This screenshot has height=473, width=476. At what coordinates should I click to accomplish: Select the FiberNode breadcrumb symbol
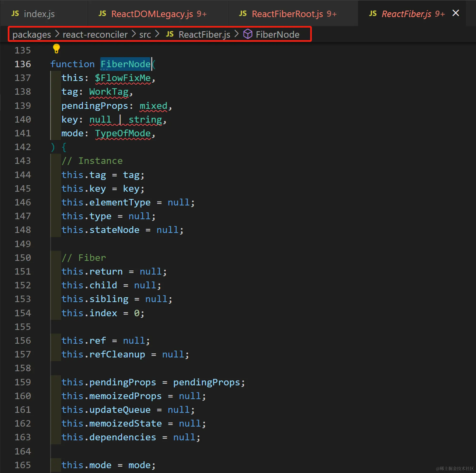coord(278,35)
